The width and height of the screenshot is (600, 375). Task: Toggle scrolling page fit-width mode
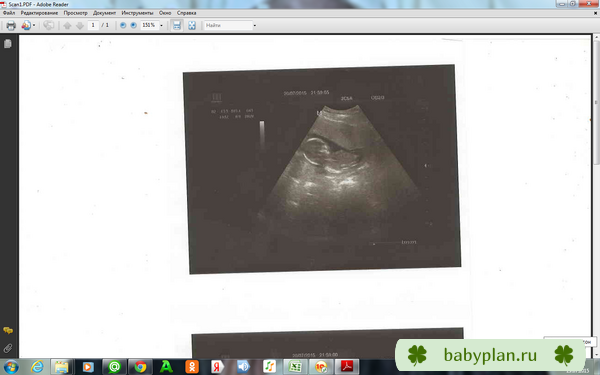pos(177,25)
